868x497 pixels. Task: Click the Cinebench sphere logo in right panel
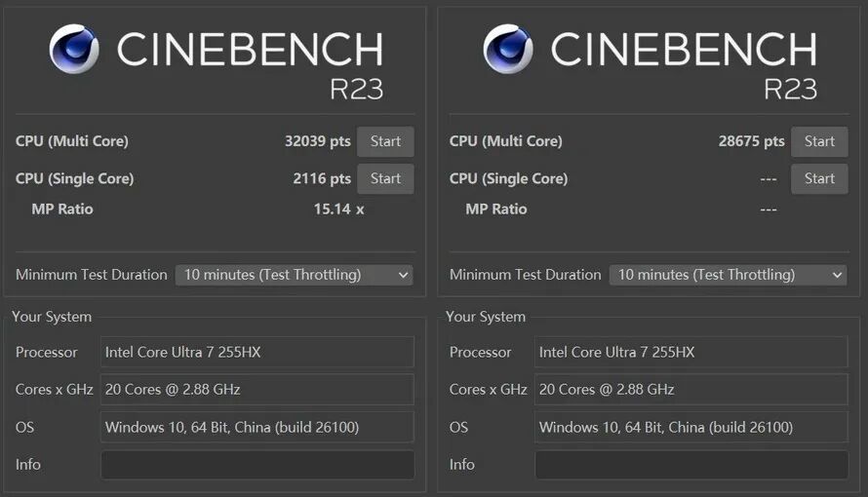pos(508,49)
